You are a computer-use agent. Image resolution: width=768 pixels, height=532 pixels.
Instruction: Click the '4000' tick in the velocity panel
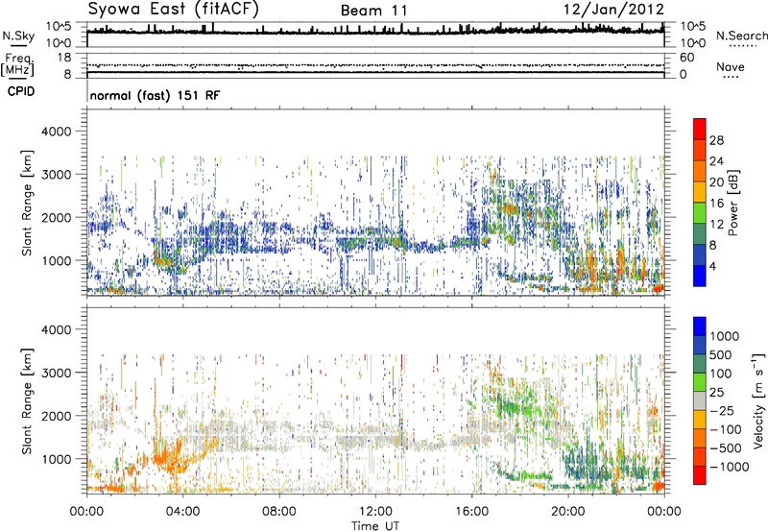tap(56, 329)
